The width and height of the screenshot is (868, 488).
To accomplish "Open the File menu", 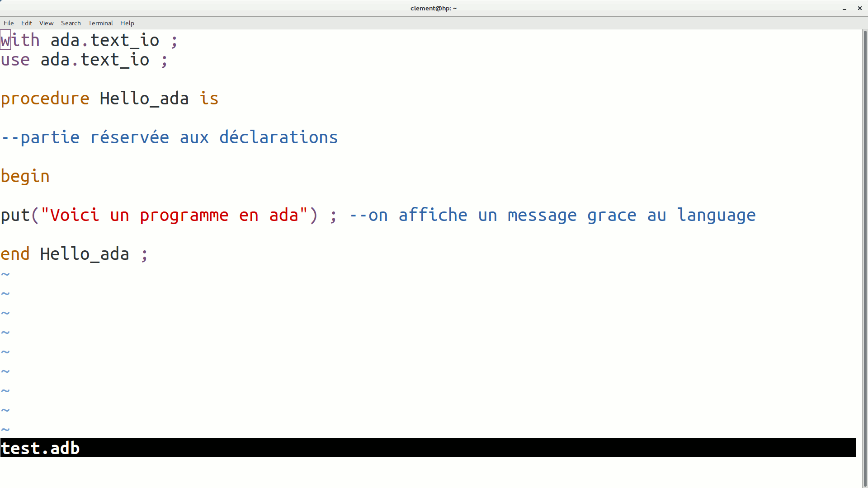I will click(9, 23).
